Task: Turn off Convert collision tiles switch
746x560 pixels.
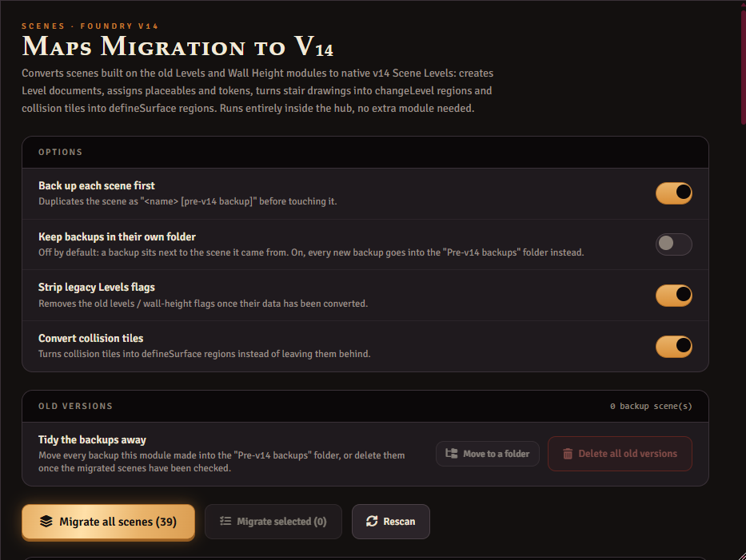Action: tap(674, 346)
